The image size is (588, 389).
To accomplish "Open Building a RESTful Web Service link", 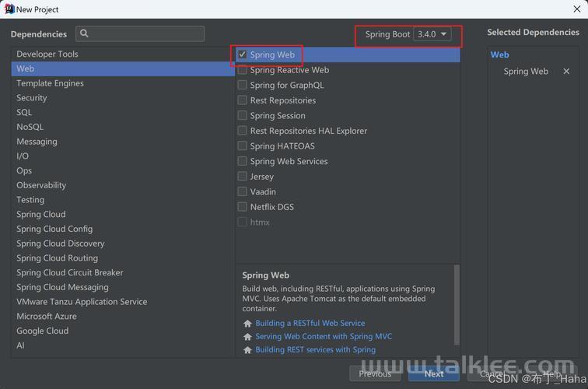I will [x=310, y=324].
